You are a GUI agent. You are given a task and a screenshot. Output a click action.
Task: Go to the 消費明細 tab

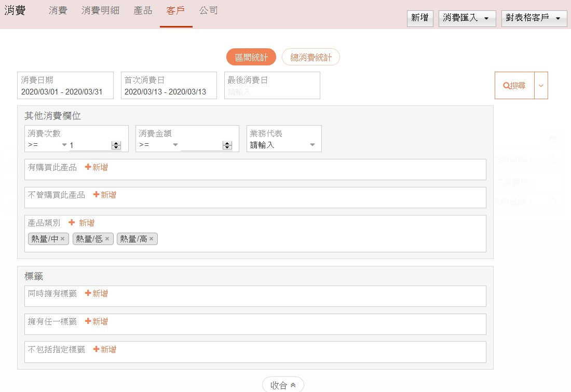pyautogui.click(x=100, y=10)
